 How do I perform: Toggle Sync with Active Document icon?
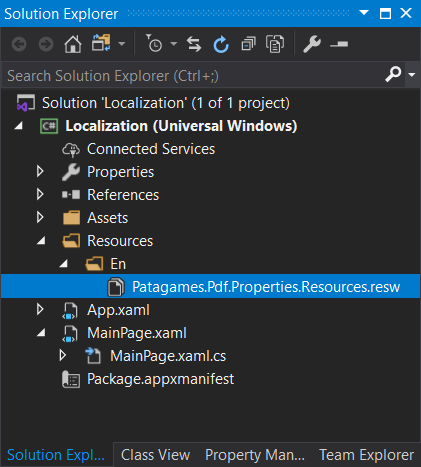tap(194, 44)
